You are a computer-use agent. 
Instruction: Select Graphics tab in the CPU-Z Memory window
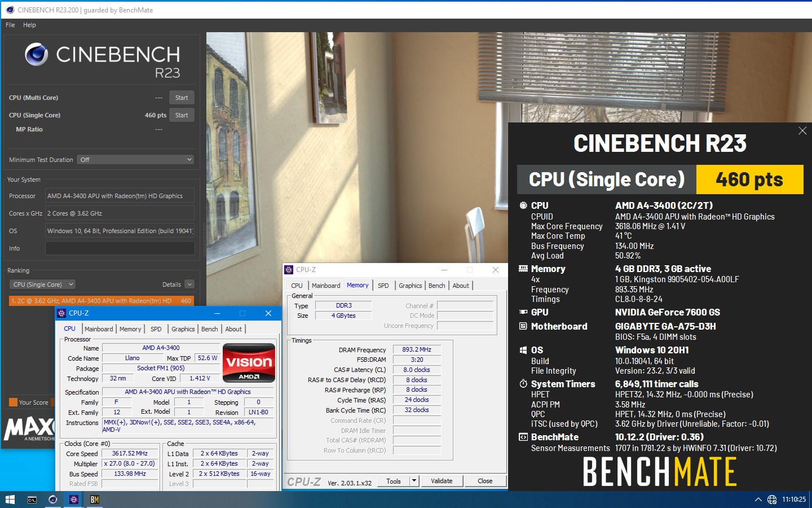(411, 286)
